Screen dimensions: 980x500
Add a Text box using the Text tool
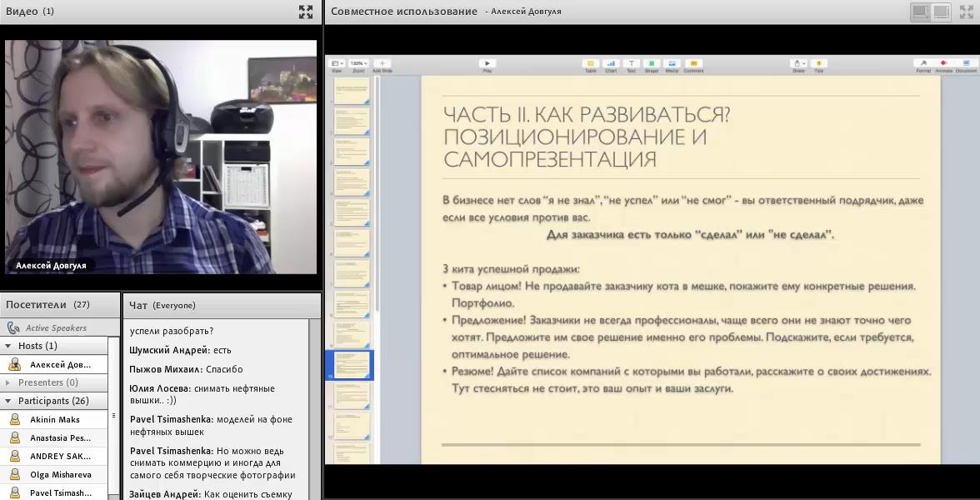632,63
